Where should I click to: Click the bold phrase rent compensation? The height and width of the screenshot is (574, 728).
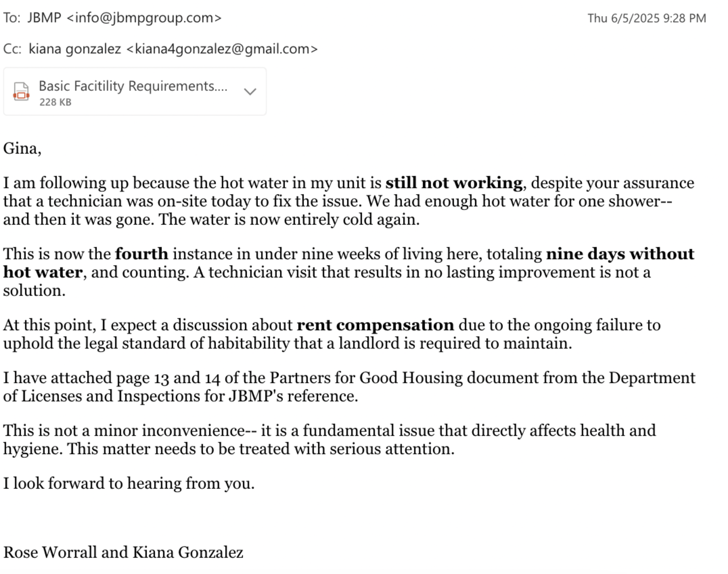click(375, 325)
